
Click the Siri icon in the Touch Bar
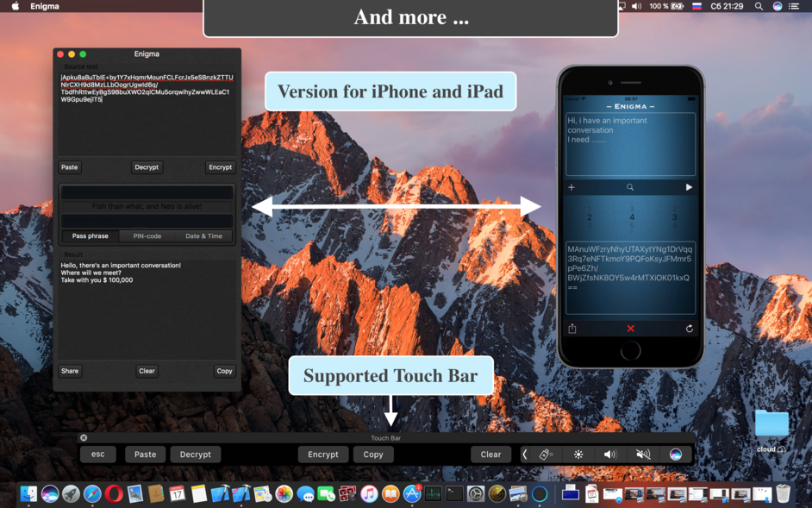point(675,455)
